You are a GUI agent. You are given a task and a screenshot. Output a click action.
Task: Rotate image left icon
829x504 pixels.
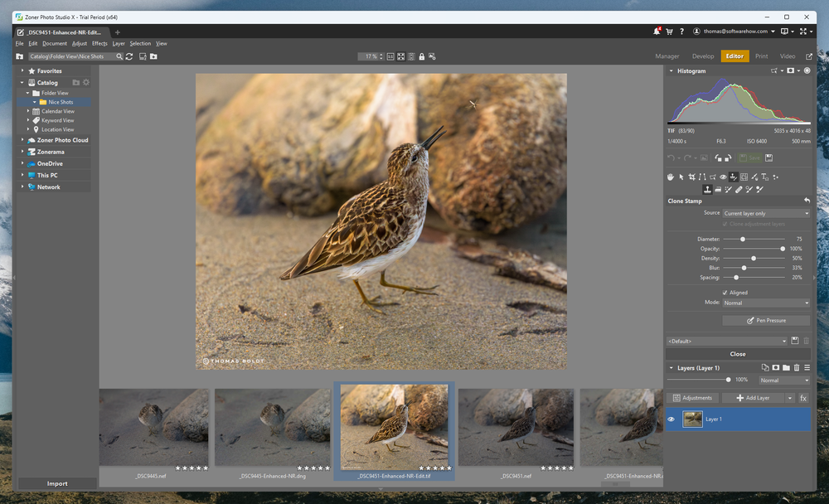[x=718, y=157]
